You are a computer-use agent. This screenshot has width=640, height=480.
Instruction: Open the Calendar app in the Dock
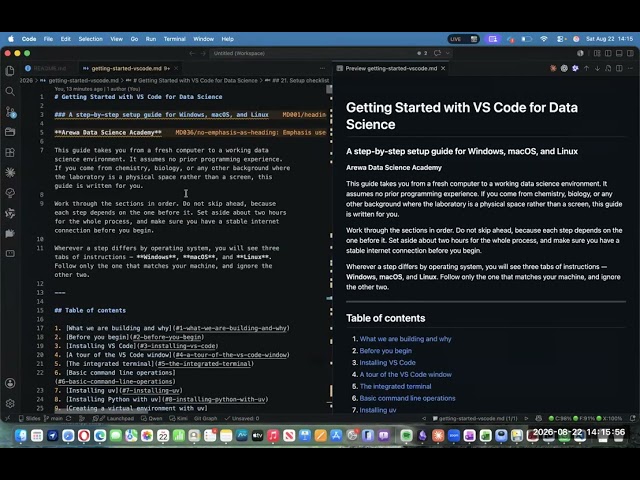pos(163,436)
